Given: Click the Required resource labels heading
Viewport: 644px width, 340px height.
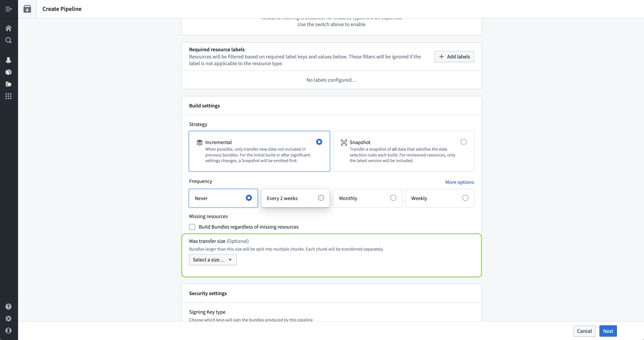Looking at the screenshot, I should pyautogui.click(x=217, y=49).
